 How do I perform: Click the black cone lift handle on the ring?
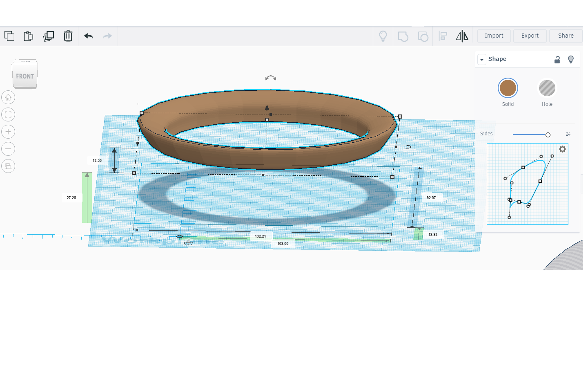(x=267, y=108)
